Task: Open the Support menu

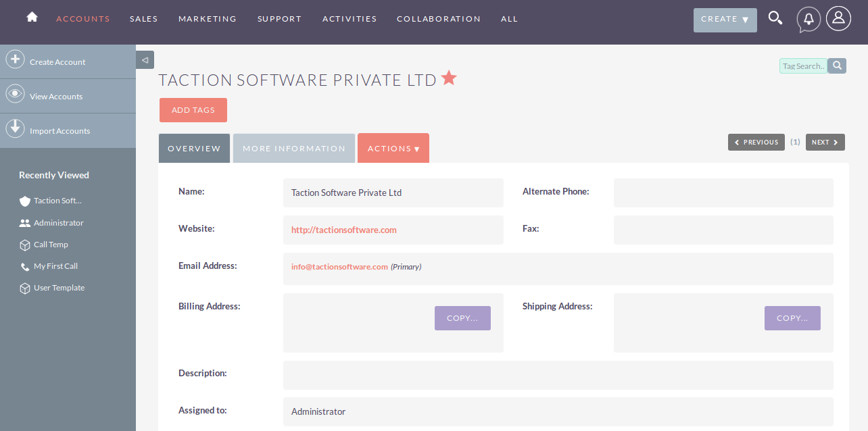Action: click(x=280, y=19)
